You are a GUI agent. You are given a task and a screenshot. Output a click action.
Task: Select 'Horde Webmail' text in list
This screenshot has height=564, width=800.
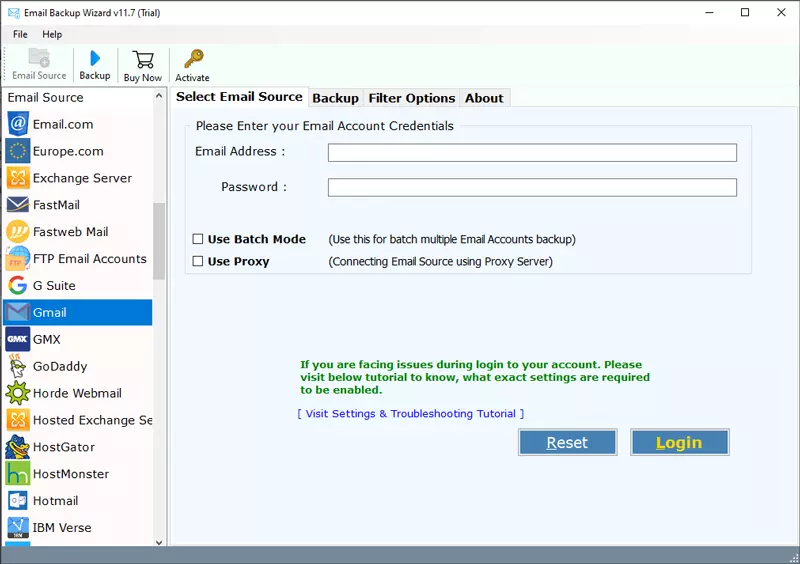pyautogui.click(x=78, y=393)
